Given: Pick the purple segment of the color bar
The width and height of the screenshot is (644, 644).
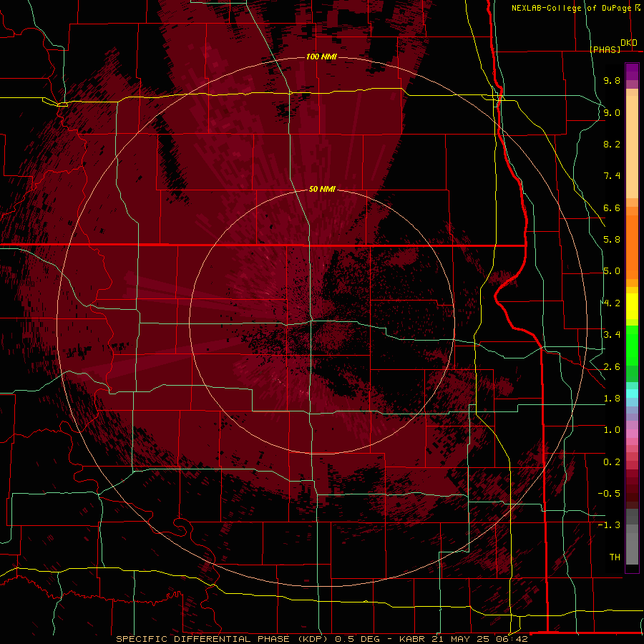Looking at the screenshot, I should coord(632,72).
